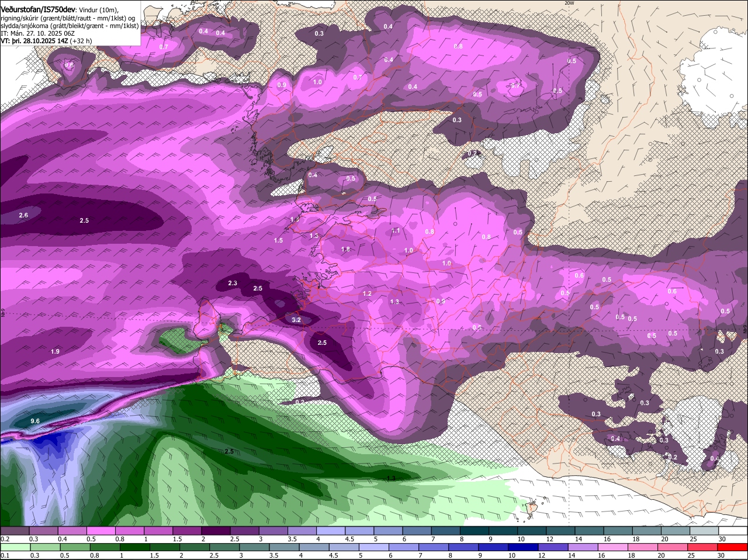Click the dark teal swatch between 9 and 10 on the top row

tap(503, 531)
